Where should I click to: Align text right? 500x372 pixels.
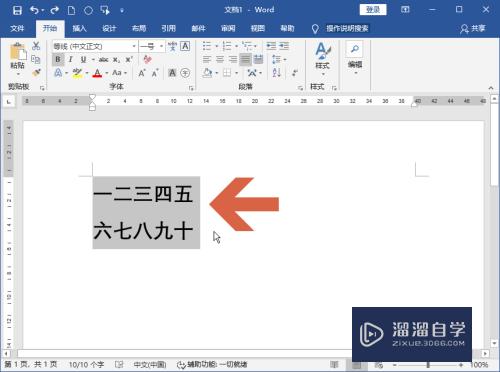[232, 60]
